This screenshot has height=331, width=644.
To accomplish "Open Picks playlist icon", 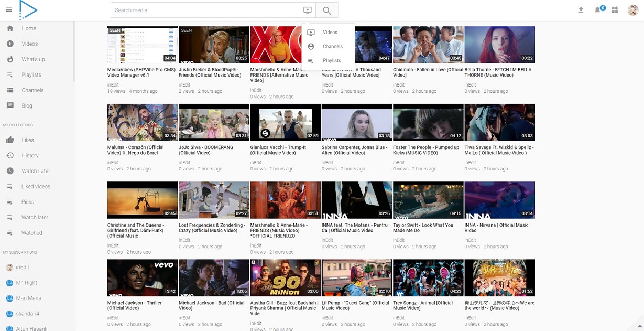I will 10,202.
